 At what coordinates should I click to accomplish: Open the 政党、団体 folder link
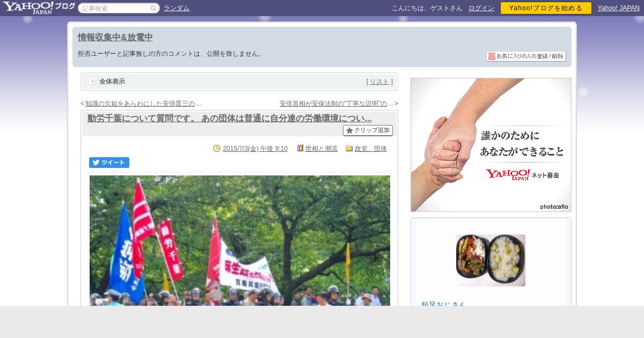(x=371, y=149)
